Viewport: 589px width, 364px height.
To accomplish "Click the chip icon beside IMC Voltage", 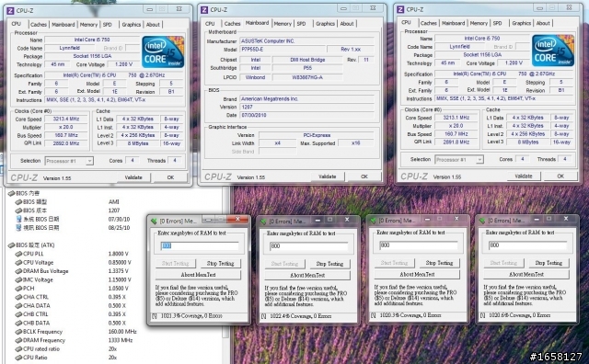I will (18, 280).
